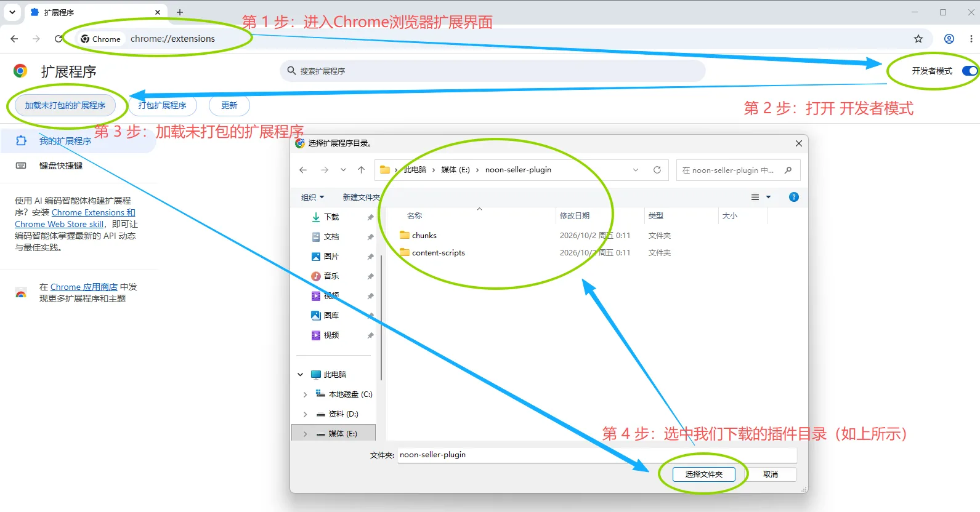
Task: Select the content-scripts folder
Action: click(x=432, y=253)
